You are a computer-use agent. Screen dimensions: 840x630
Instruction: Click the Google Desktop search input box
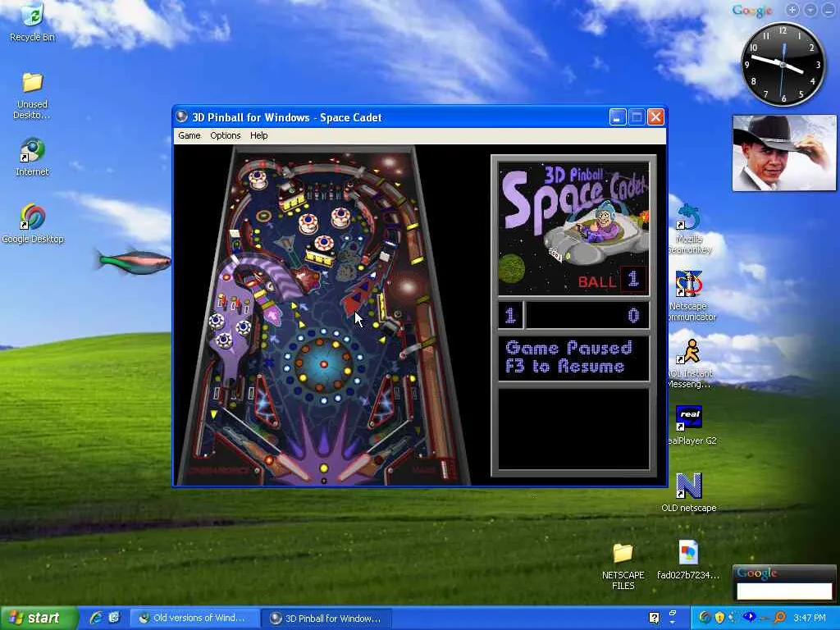784,591
